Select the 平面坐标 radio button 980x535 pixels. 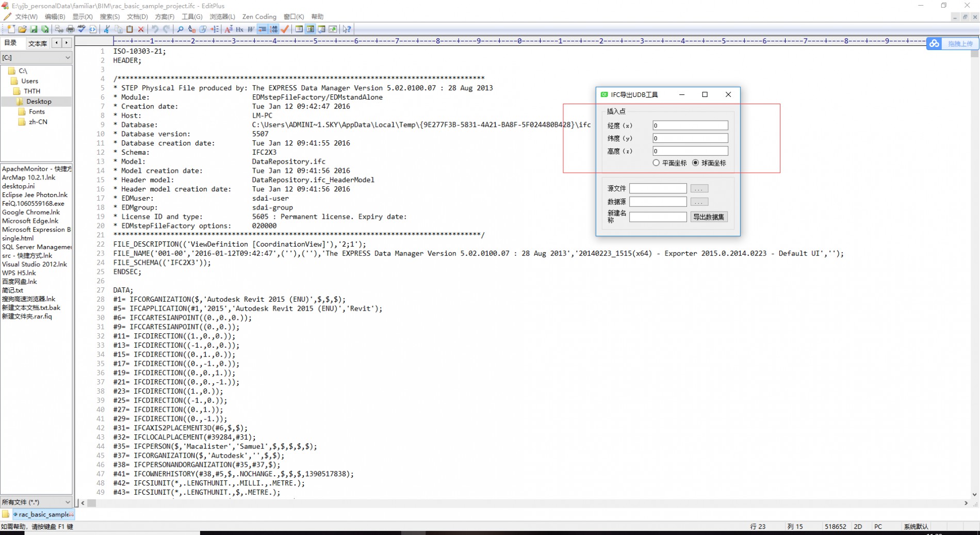pos(656,163)
